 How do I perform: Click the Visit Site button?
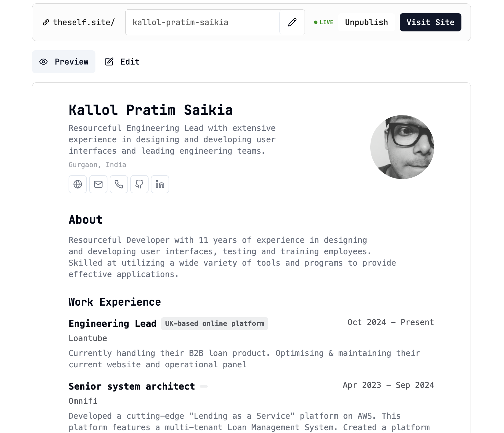point(430,22)
